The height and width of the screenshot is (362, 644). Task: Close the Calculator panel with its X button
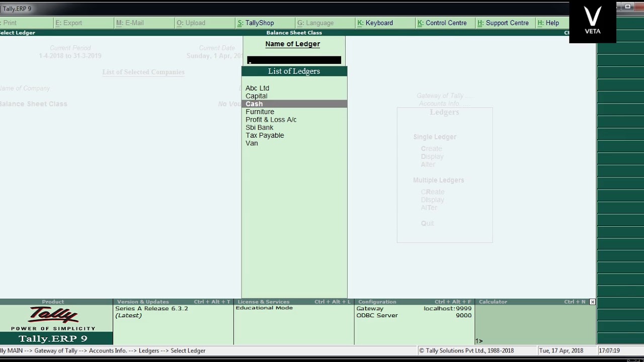pyautogui.click(x=592, y=302)
